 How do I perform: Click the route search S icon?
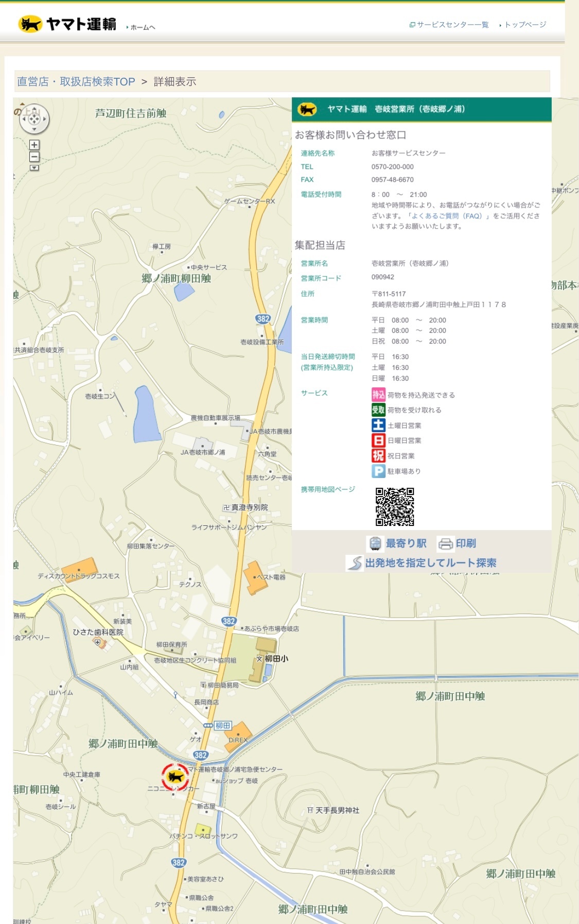pyautogui.click(x=354, y=563)
